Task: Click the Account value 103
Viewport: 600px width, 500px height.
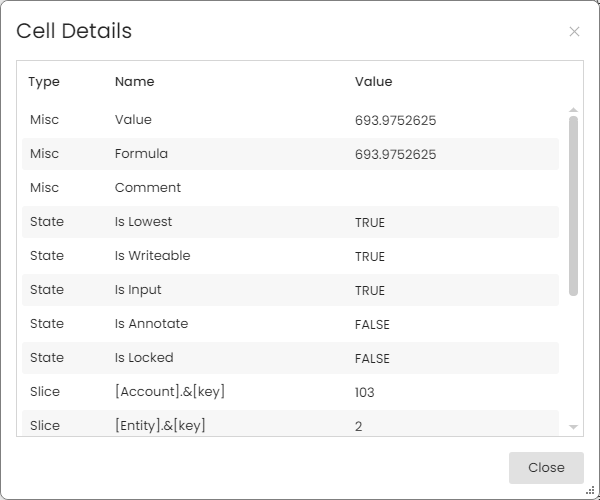Action: point(364,393)
